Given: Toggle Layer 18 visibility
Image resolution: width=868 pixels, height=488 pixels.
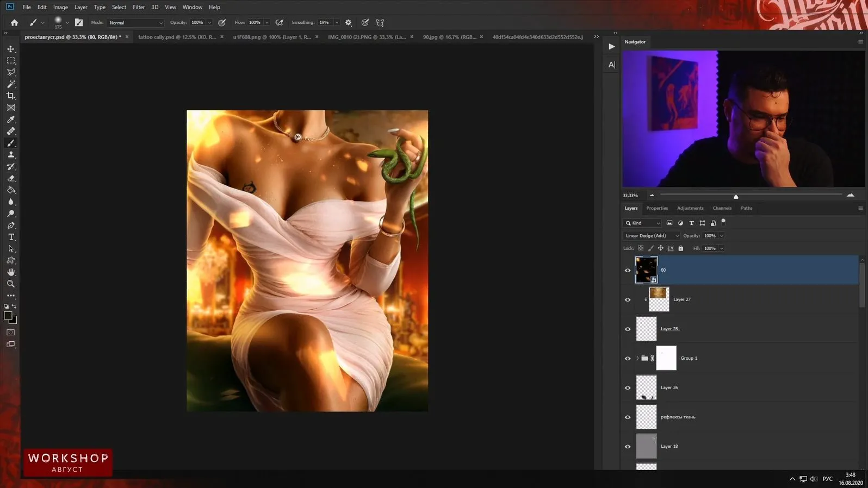Looking at the screenshot, I should pos(628,446).
